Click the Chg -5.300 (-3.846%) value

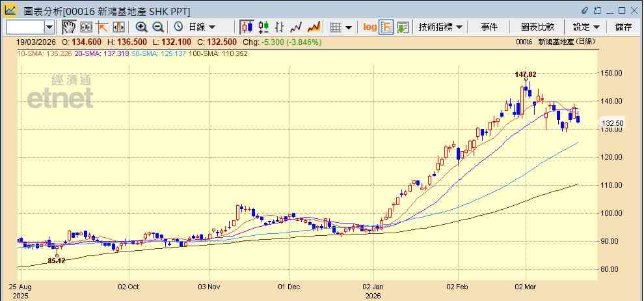coord(282,42)
